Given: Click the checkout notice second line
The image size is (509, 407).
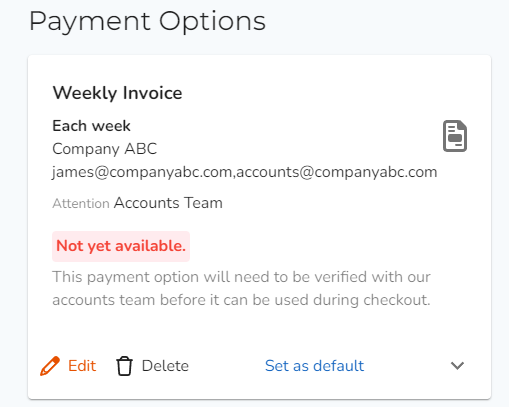Looking at the screenshot, I should click(241, 300).
